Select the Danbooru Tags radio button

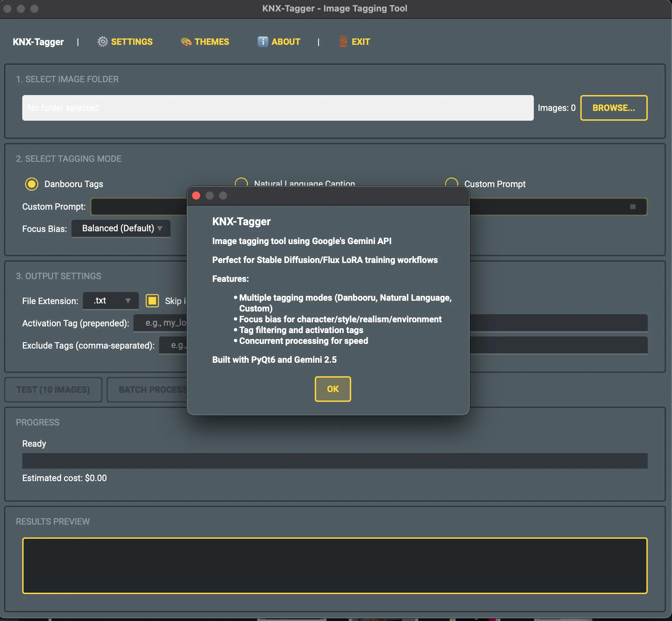(x=32, y=184)
